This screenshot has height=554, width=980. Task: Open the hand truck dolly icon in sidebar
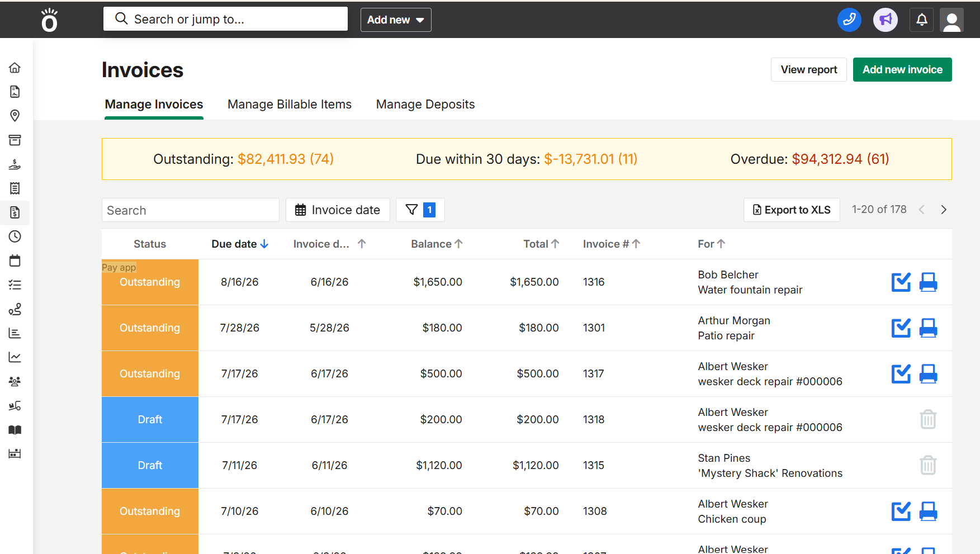pos(15,406)
